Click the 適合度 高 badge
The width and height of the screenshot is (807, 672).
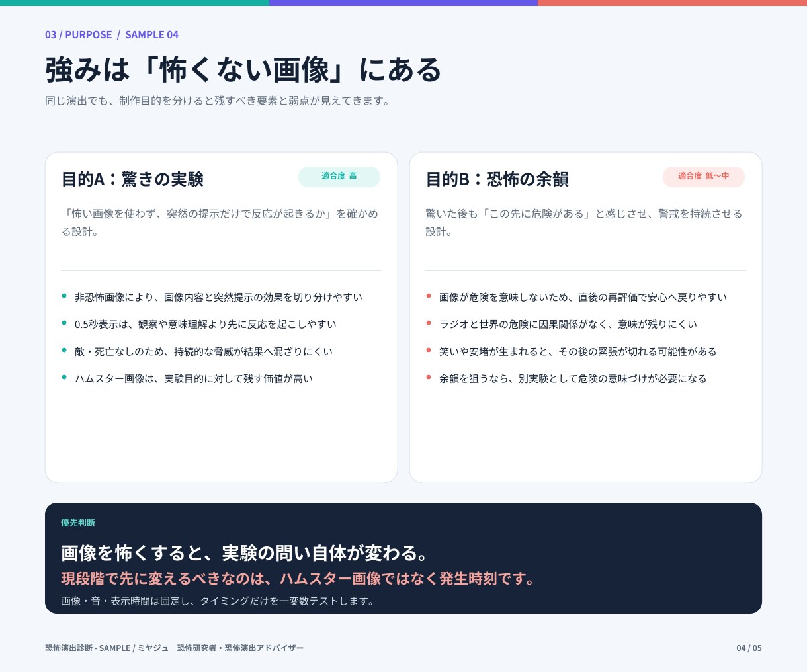pyautogui.click(x=339, y=177)
